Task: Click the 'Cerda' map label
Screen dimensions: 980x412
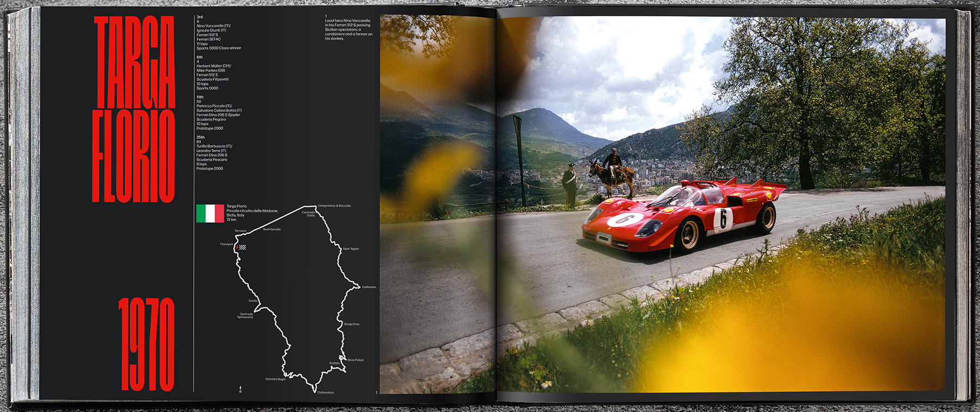Action: point(253,300)
